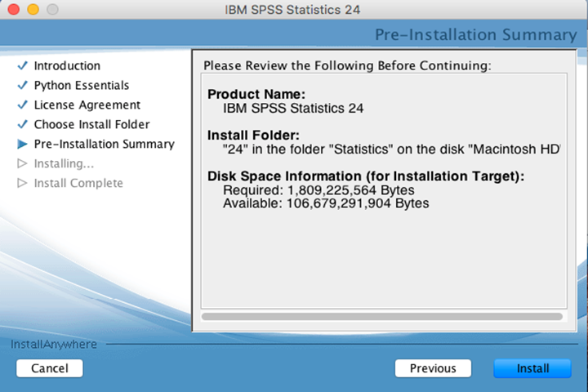Screen dimensions: 588x392
Task: Click the Installing step triangle icon
Action: [x=23, y=163]
